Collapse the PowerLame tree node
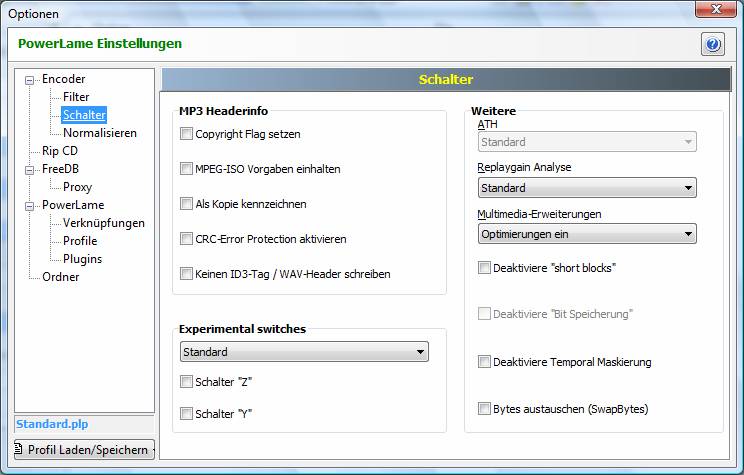The height and width of the screenshot is (475, 744). [x=29, y=206]
